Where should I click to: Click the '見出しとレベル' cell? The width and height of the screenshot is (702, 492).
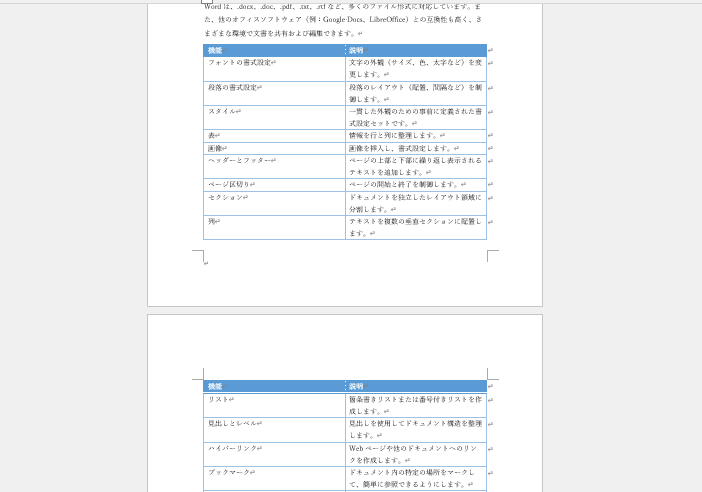pos(274,430)
